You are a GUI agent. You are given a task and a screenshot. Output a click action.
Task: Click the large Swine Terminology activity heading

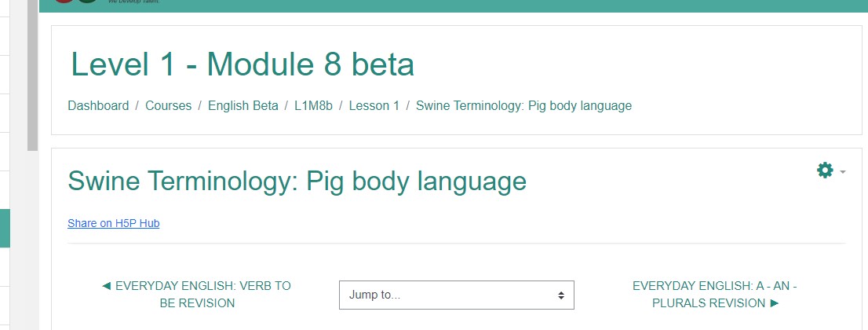tap(297, 181)
